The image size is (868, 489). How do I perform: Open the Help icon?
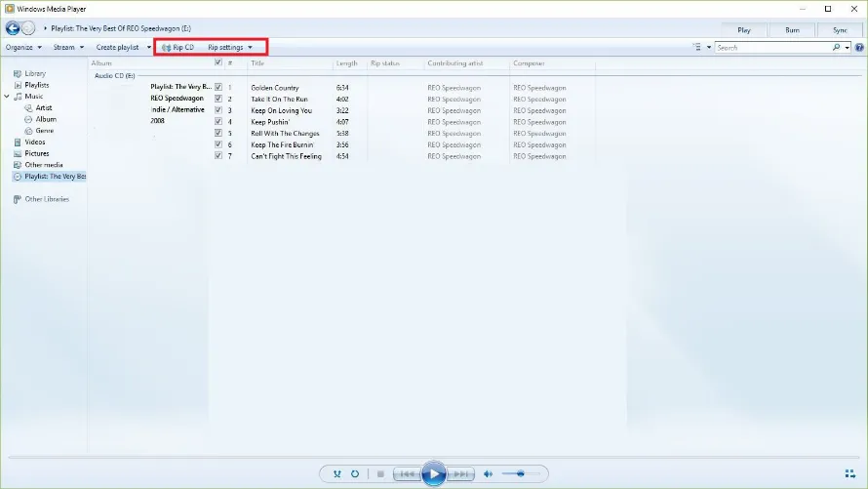pos(859,48)
